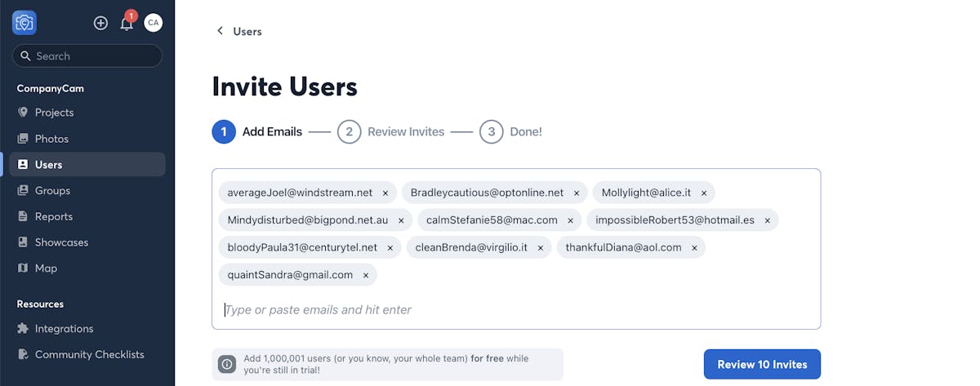Click the Search field in sidebar
The image size is (980, 386).
point(87,56)
